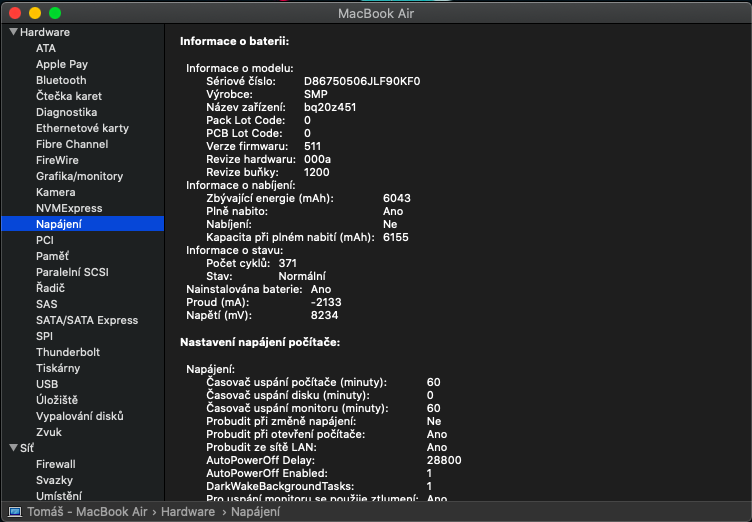
Task: Click the Hardware path bar segment
Action: pyautogui.click(x=189, y=511)
